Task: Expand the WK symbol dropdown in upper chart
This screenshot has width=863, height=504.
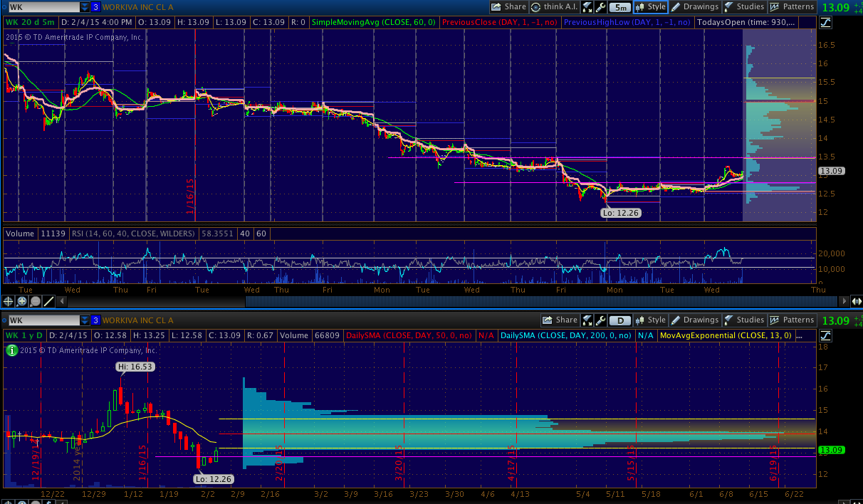Action: click(85, 7)
